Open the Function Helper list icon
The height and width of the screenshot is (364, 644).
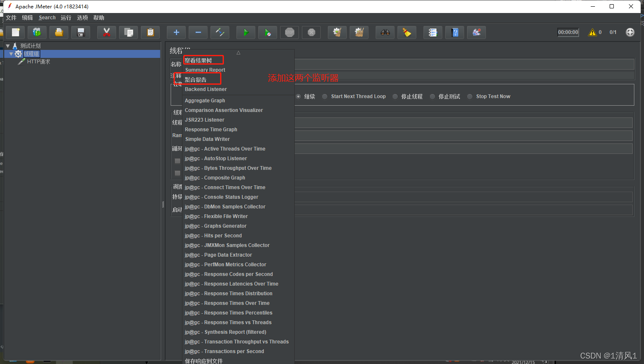(433, 32)
